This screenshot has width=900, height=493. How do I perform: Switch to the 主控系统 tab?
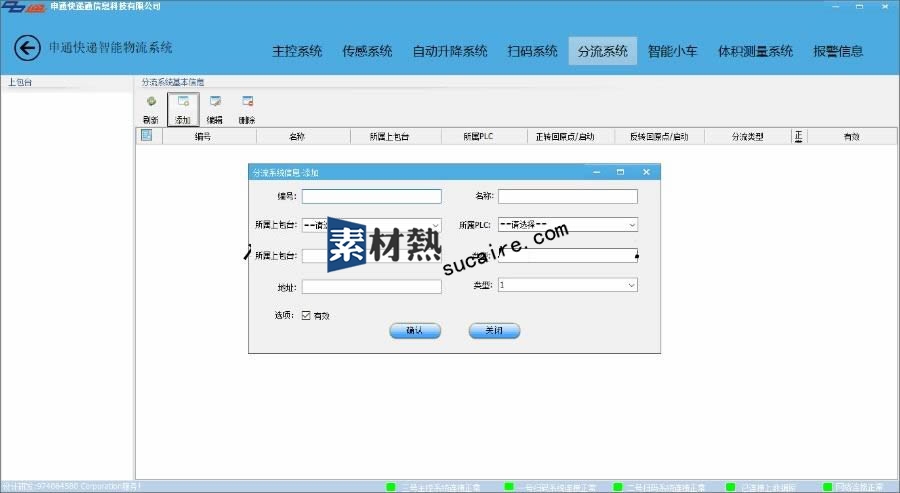[297, 51]
